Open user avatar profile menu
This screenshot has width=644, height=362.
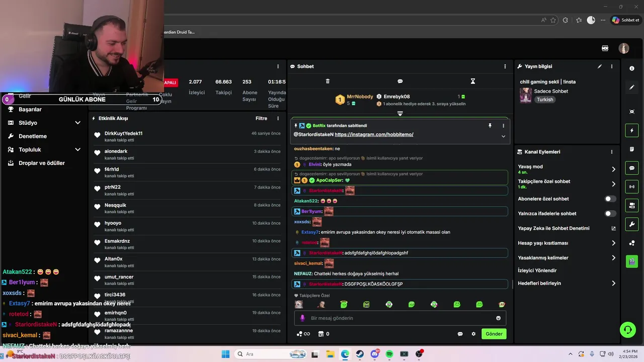point(624,48)
